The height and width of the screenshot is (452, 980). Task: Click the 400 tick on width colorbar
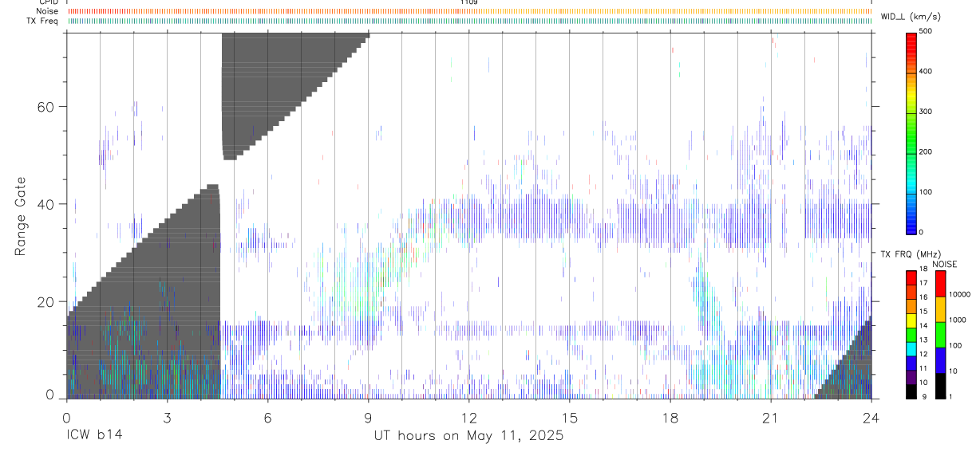click(926, 72)
